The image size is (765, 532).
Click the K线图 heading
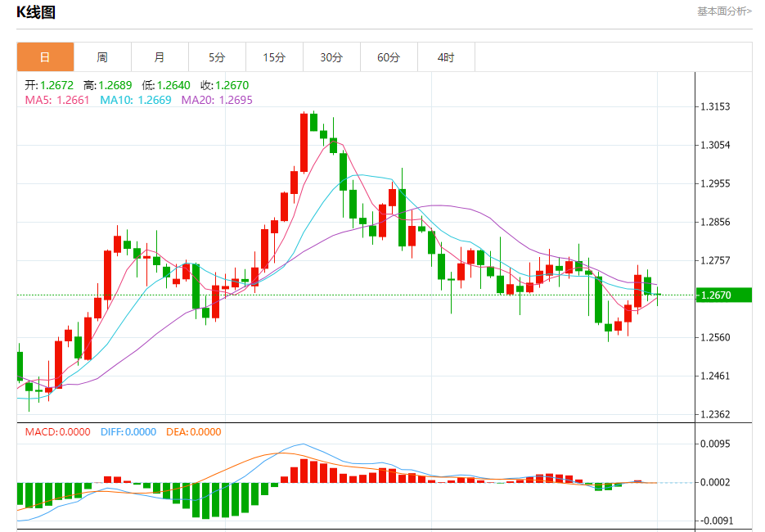36,12
